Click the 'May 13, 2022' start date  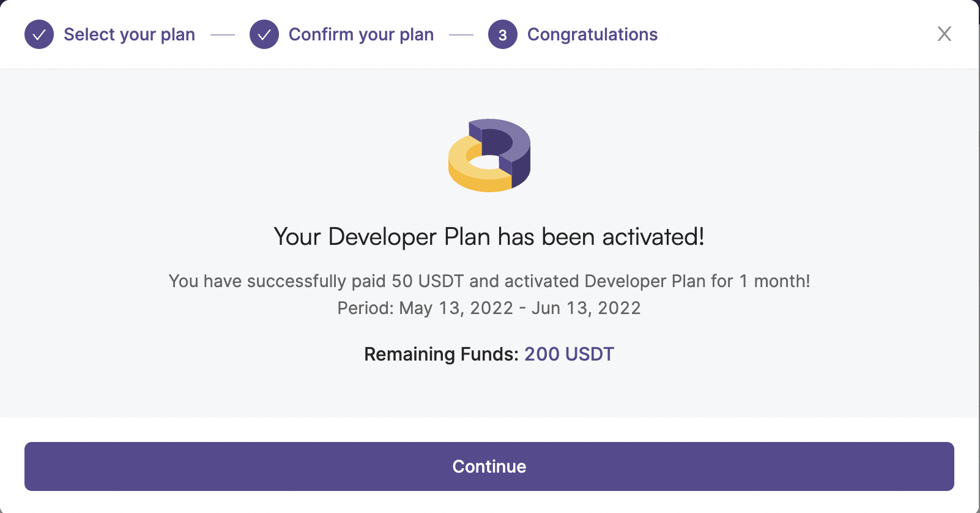456,308
